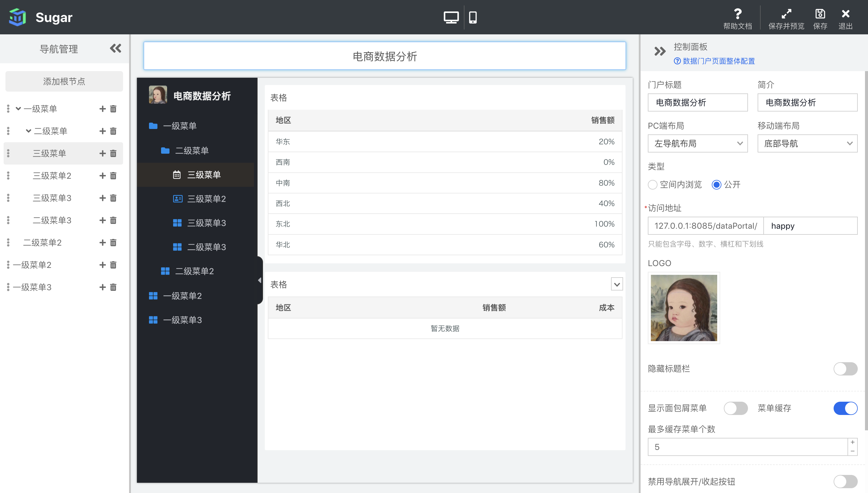Viewport: 868px width, 493px height.
Task: Toggle 禁用导航展开/收起按钮 switch
Action: 845,481
